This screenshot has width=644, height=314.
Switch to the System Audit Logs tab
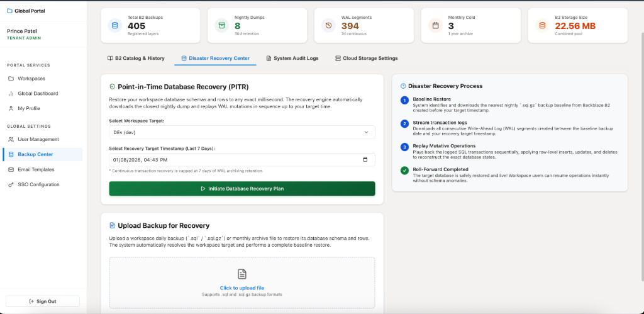292,59
